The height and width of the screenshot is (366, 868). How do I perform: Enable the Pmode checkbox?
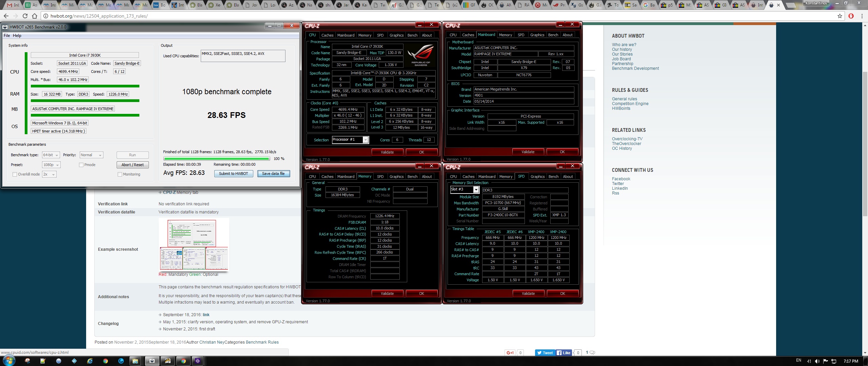point(81,165)
